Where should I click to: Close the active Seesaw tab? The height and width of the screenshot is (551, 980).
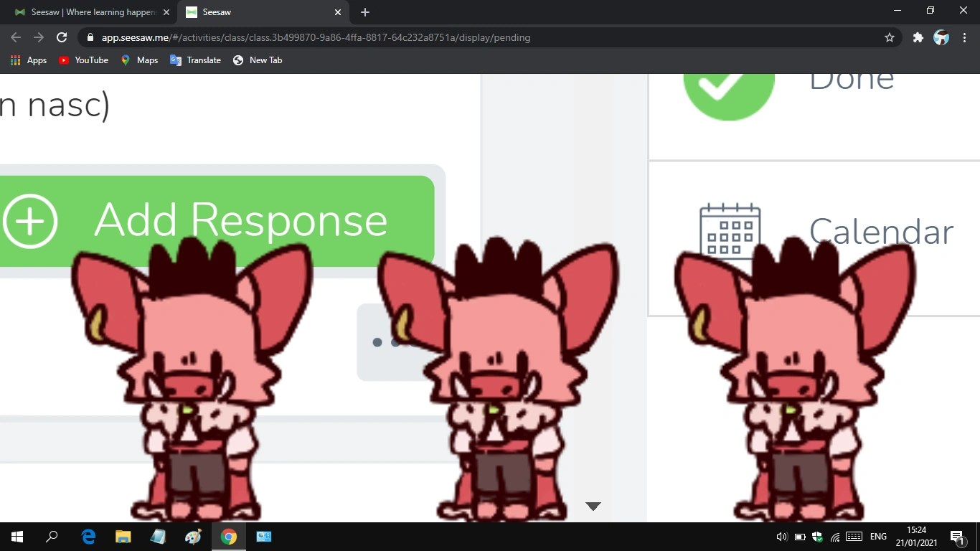click(338, 12)
